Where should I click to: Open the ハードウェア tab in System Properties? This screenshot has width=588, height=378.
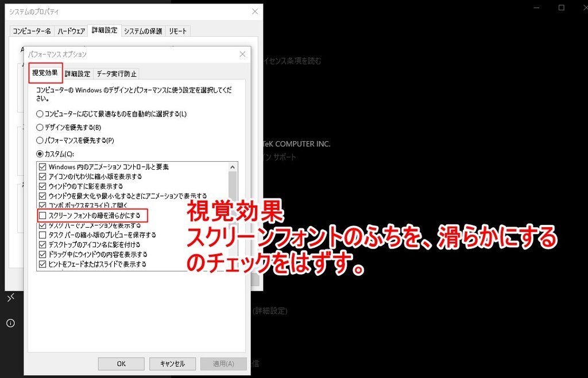click(71, 31)
